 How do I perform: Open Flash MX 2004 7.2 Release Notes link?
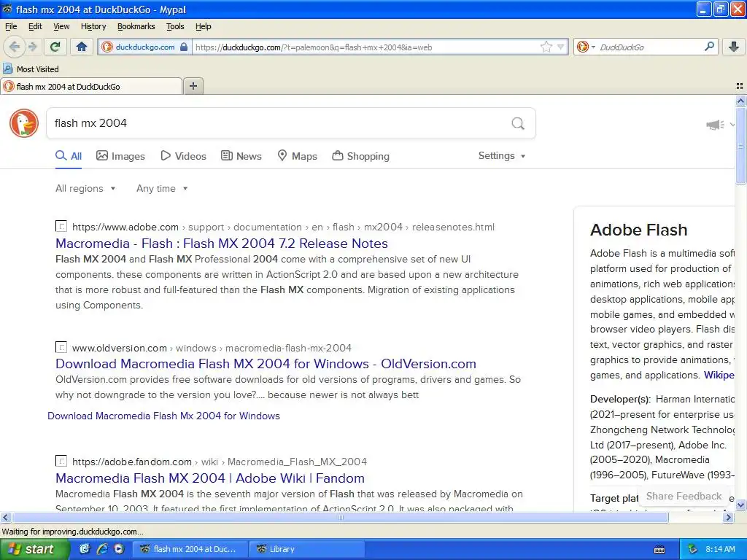222,244
